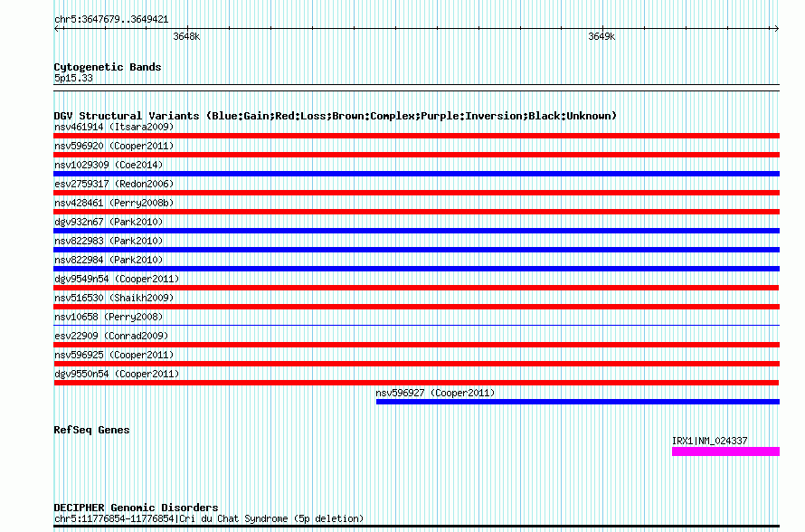Click the thin nsv10658 blue line

point(416,325)
